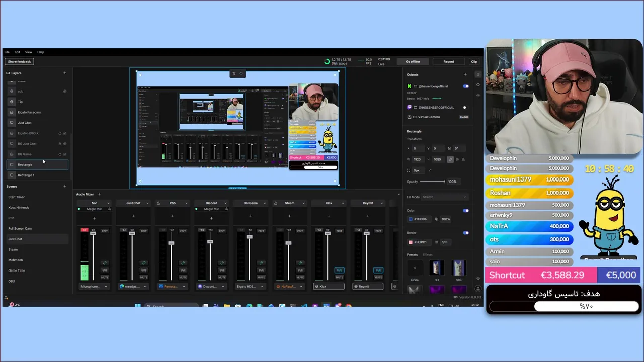Toggle visibility of the sub layer

pyautogui.click(x=65, y=91)
